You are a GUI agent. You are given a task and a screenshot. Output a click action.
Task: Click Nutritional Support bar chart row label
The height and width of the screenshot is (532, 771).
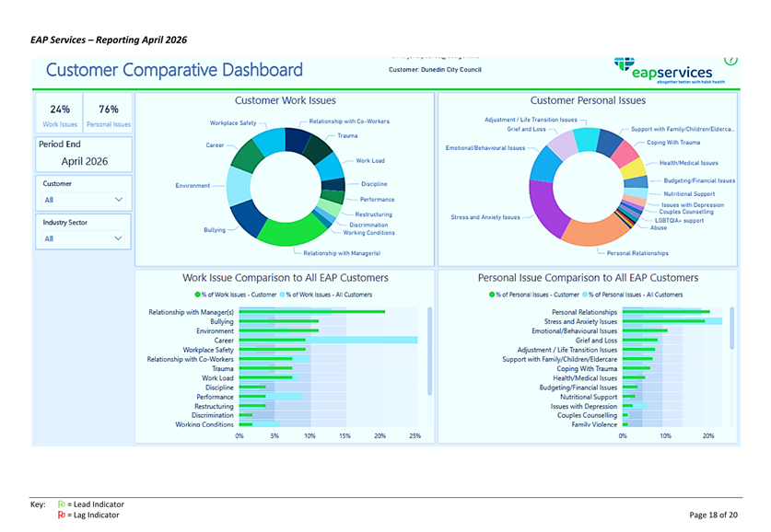(x=589, y=397)
